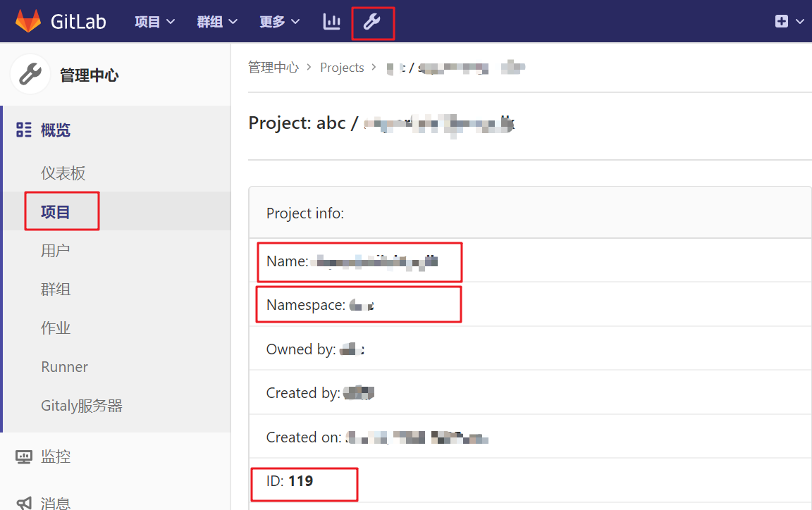
Task: Open the plus icon menu on the top right
Action: tap(782, 21)
